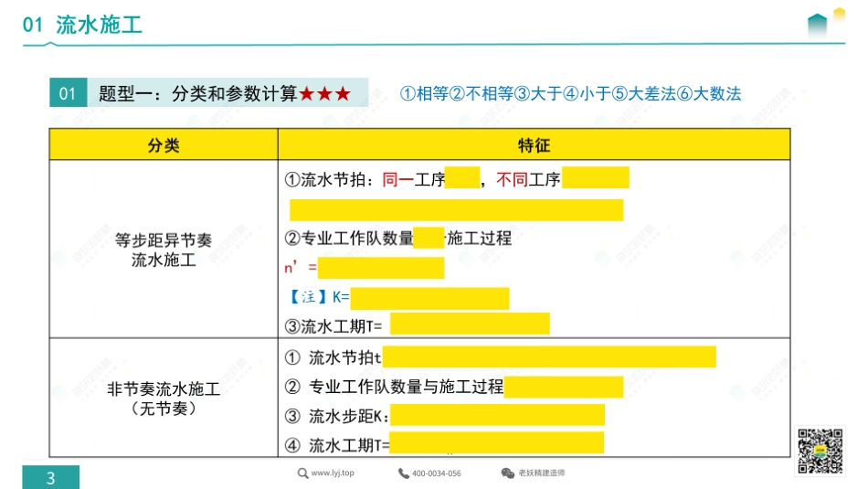Click the long yellow bar under 流水节拍 row
868x489 pixels.
click(x=457, y=210)
